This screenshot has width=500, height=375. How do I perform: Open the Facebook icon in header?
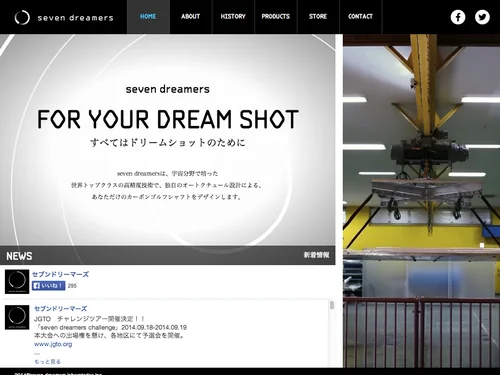coord(458,17)
